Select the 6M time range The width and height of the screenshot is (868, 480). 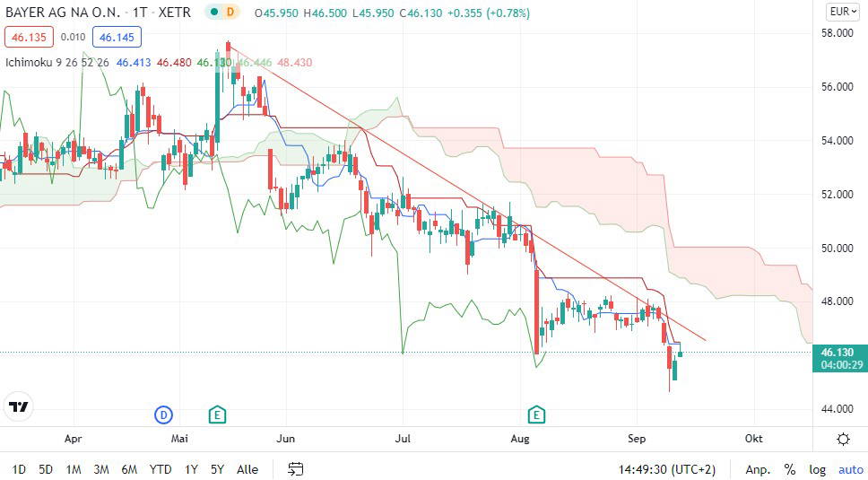[129, 469]
